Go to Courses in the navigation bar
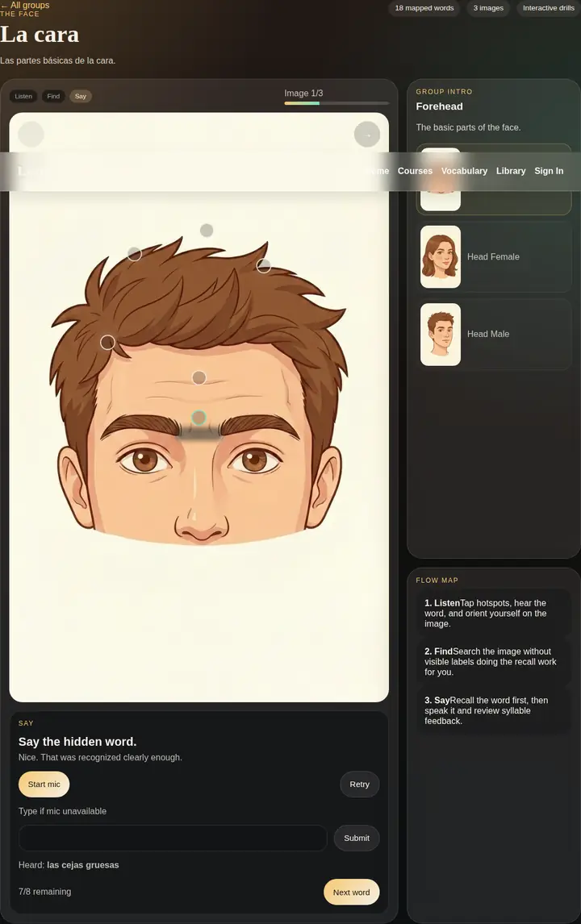 point(415,171)
